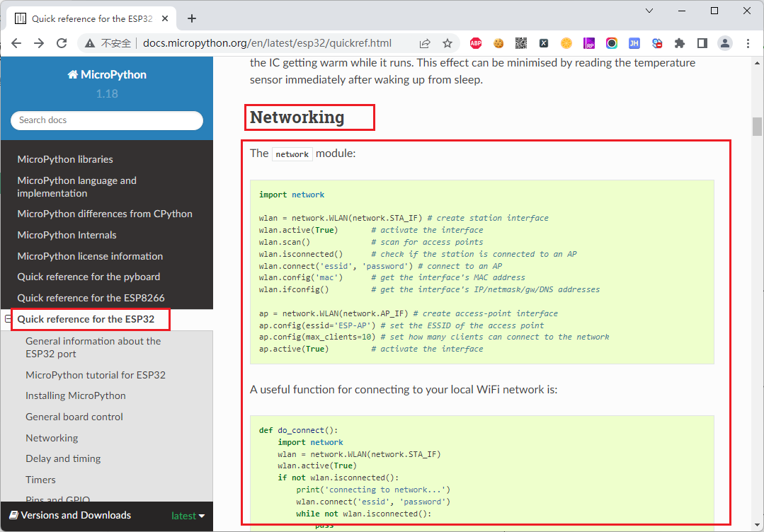Open the ABP ad blocker extension
The height and width of the screenshot is (532, 764).
(476, 43)
